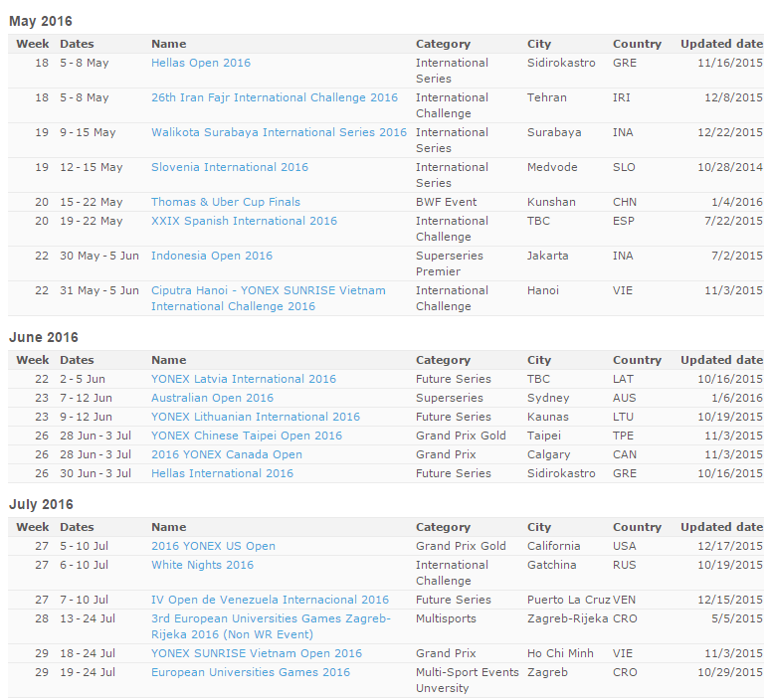
Task: Open Indonesia Open 2016 link
Action: click(x=212, y=256)
